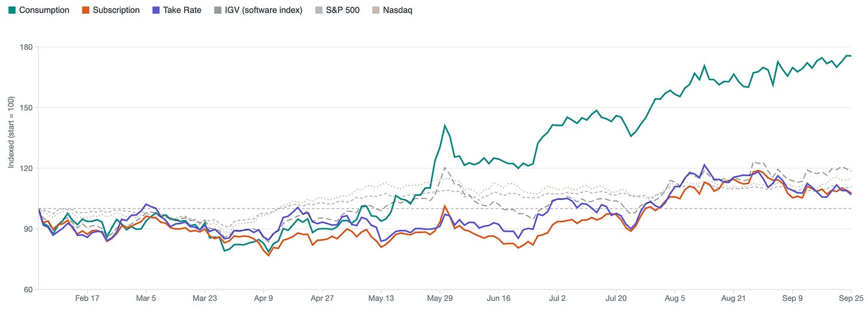Click the gray IGV software index swatch
868x318 pixels.
pos(218,10)
